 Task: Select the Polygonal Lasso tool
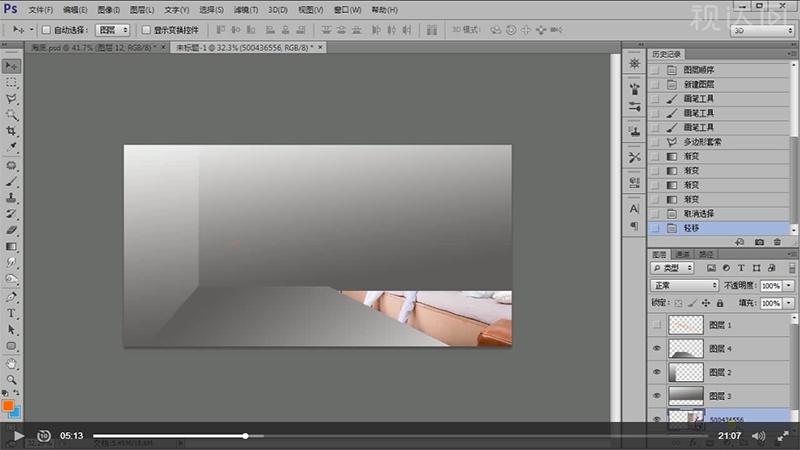(11, 98)
